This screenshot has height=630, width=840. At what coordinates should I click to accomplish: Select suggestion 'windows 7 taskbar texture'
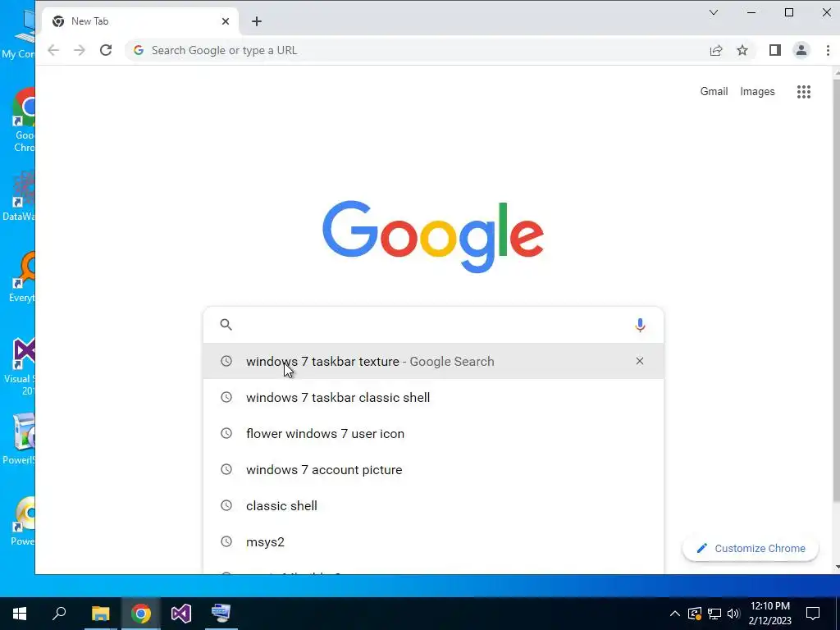(x=433, y=361)
